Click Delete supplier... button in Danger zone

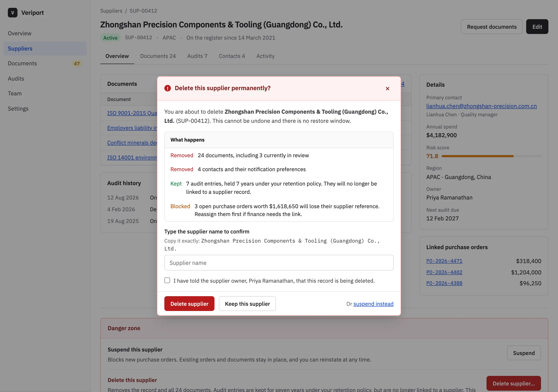point(514,383)
